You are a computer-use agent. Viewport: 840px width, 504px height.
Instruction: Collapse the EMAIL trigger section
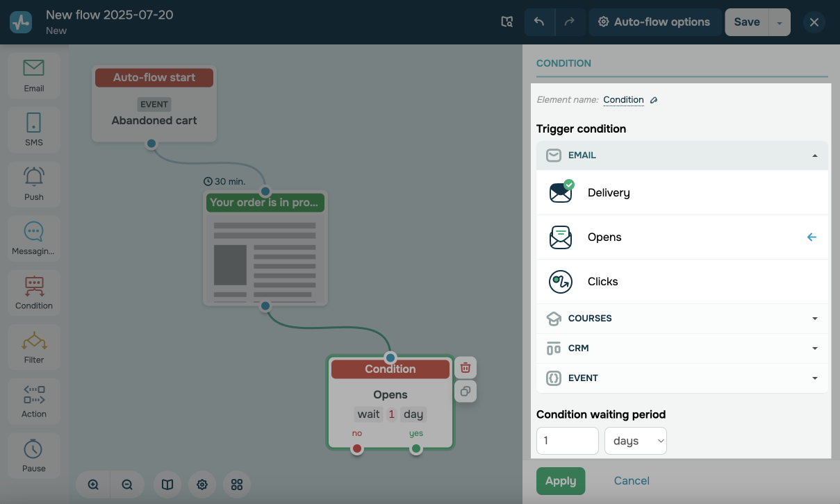[x=814, y=156]
